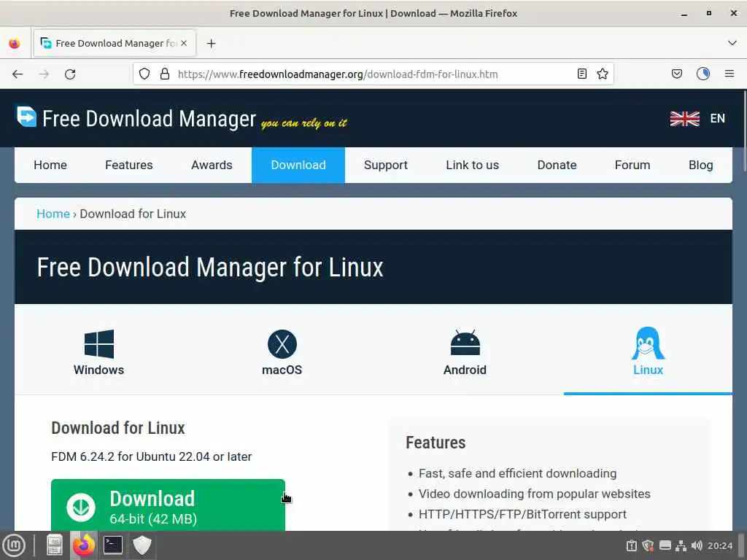
Task: Click the page vertical scrollbar thumb
Action: (x=743, y=131)
